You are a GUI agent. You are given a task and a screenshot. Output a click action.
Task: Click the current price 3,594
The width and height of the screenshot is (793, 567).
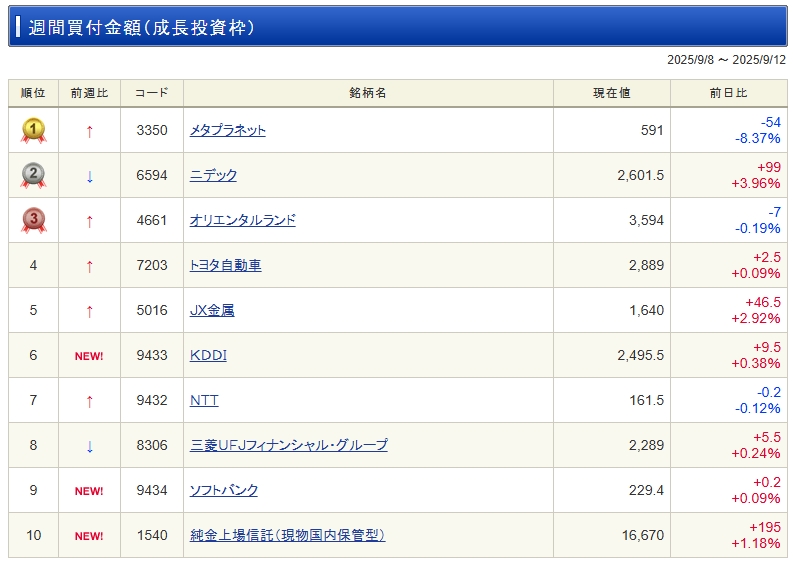coord(646,221)
